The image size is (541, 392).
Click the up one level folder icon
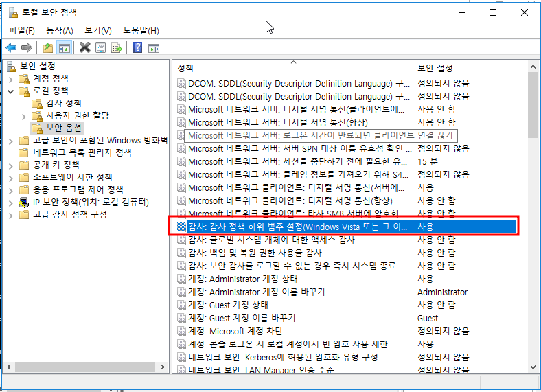point(48,47)
